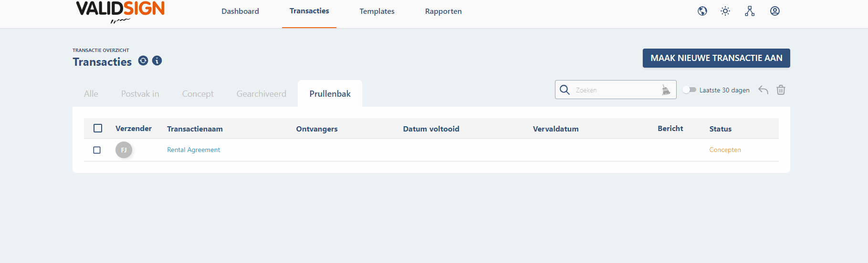Open the transactions info icon
Screen dimensions: 868x263
(157, 61)
